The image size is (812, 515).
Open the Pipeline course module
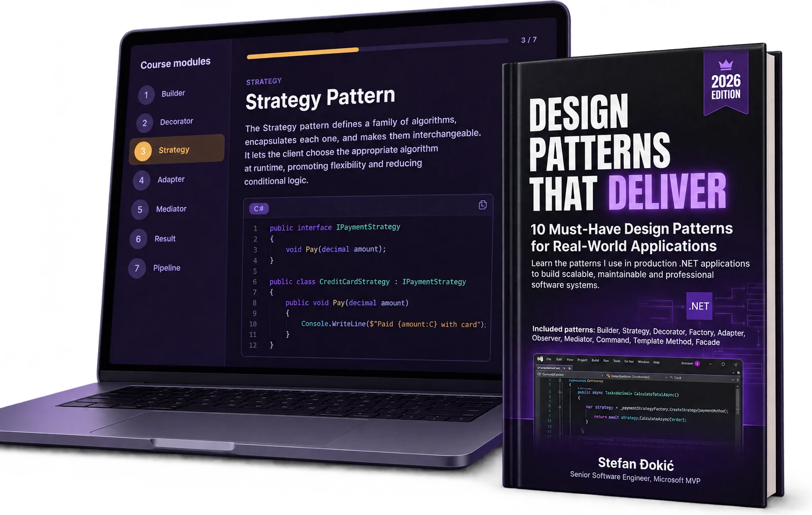(166, 268)
